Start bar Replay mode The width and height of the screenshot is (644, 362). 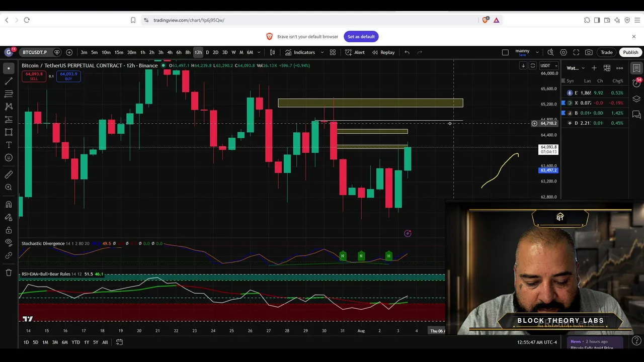[383, 52]
